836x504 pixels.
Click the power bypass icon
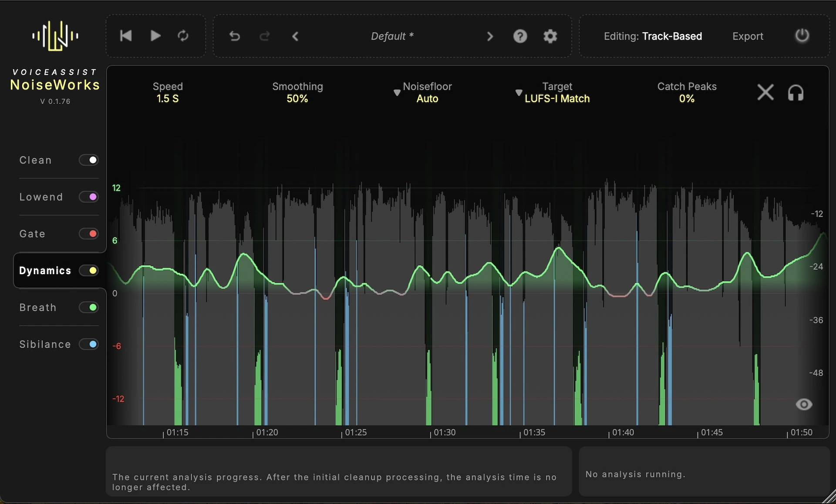pyautogui.click(x=802, y=36)
